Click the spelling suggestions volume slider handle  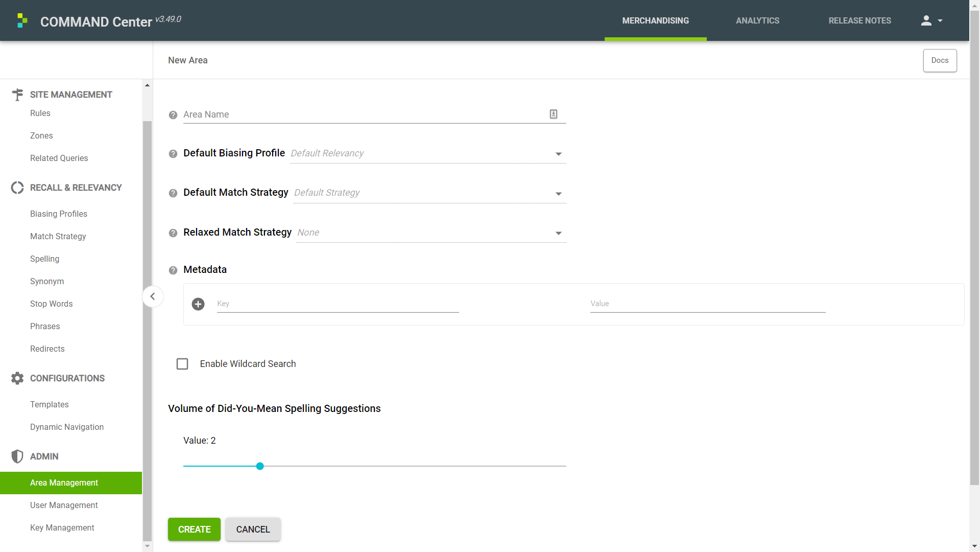coord(260,466)
